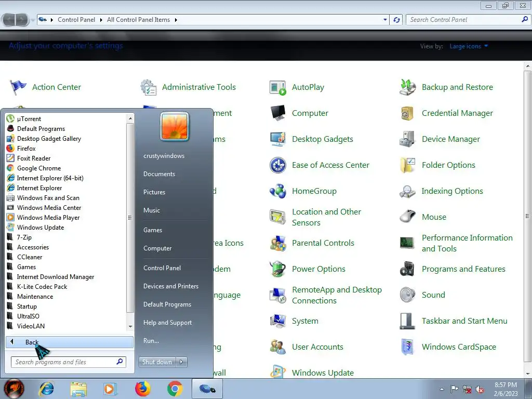The width and height of the screenshot is (532, 399).
Task: Open Windows Media Player from the taskbar
Action: 110,389
